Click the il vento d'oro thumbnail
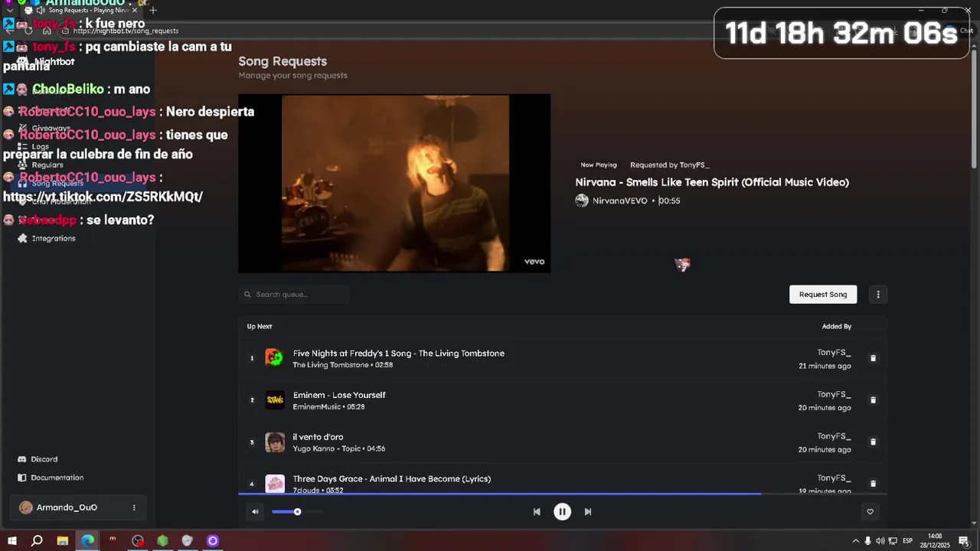Viewport: 980px width, 551px height. tap(275, 442)
